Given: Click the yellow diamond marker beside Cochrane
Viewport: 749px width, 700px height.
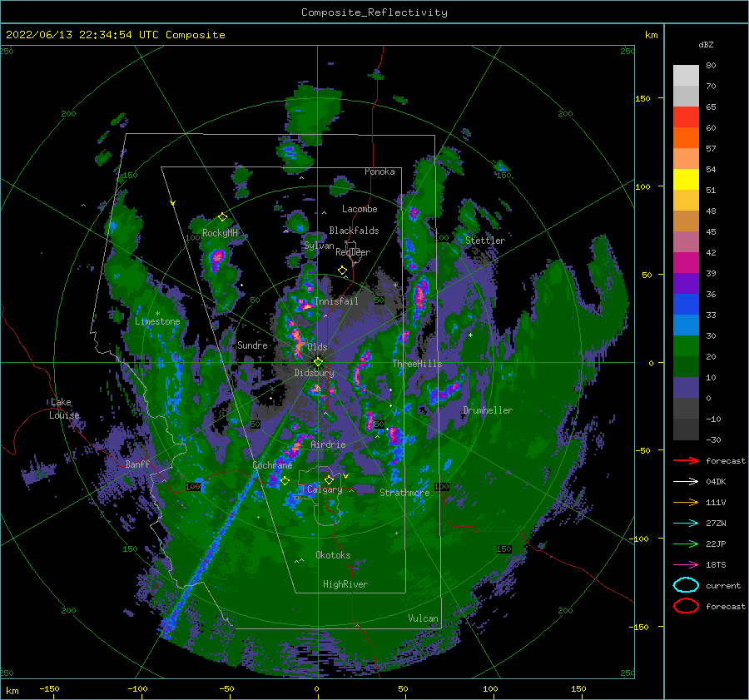Looking at the screenshot, I should (x=285, y=481).
